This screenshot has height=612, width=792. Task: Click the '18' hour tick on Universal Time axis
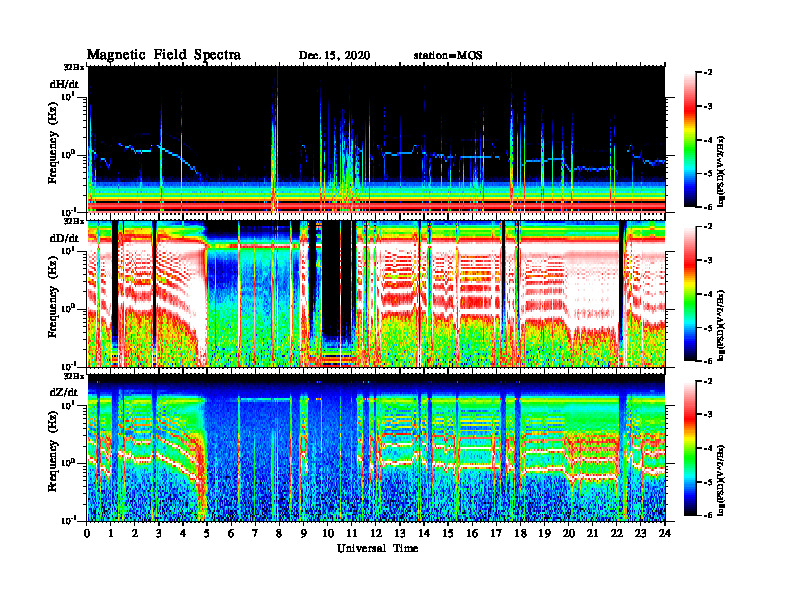pos(520,534)
